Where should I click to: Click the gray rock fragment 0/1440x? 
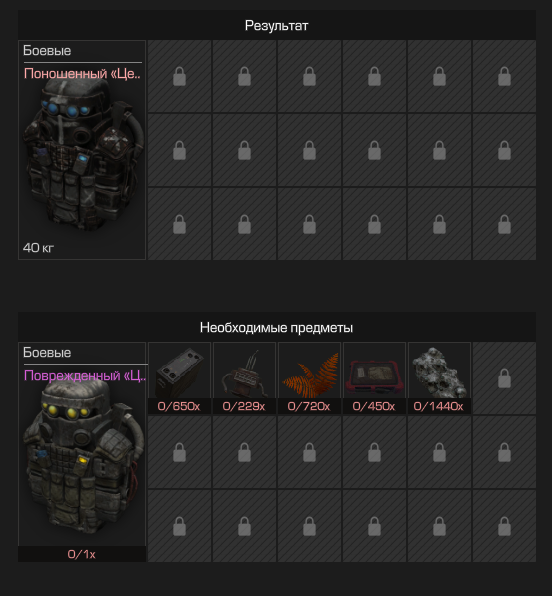[x=439, y=378]
